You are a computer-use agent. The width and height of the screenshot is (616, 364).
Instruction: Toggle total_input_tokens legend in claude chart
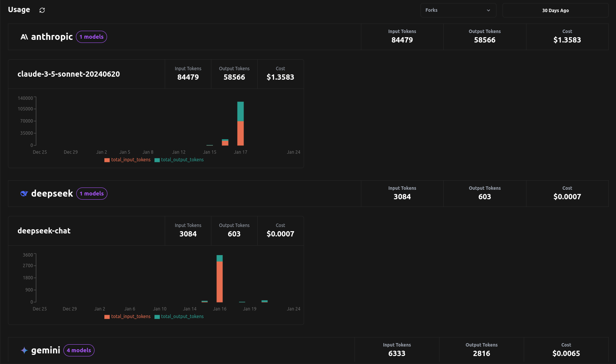[x=128, y=160]
